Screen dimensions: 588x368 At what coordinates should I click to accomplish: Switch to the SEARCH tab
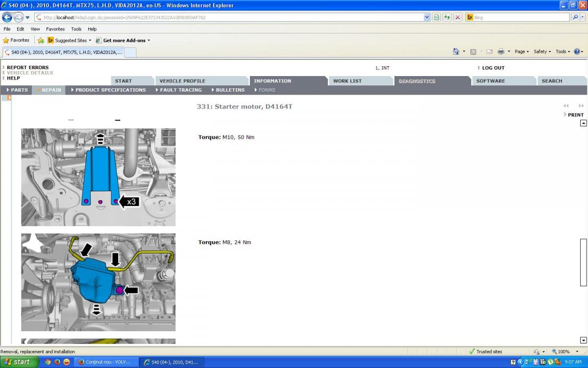click(x=562, y=81)
